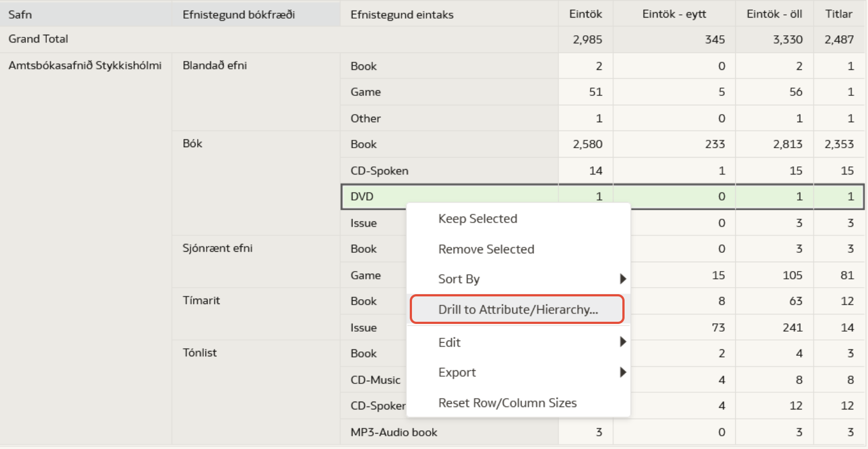This screenshot has height=449, width=868.
Task: Click the Sjónrænt efni category cell
Action: [218, 248]
